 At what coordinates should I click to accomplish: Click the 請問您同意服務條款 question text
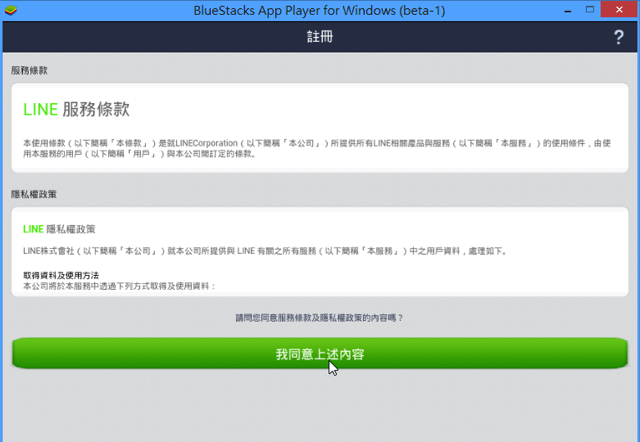(319, 317)
